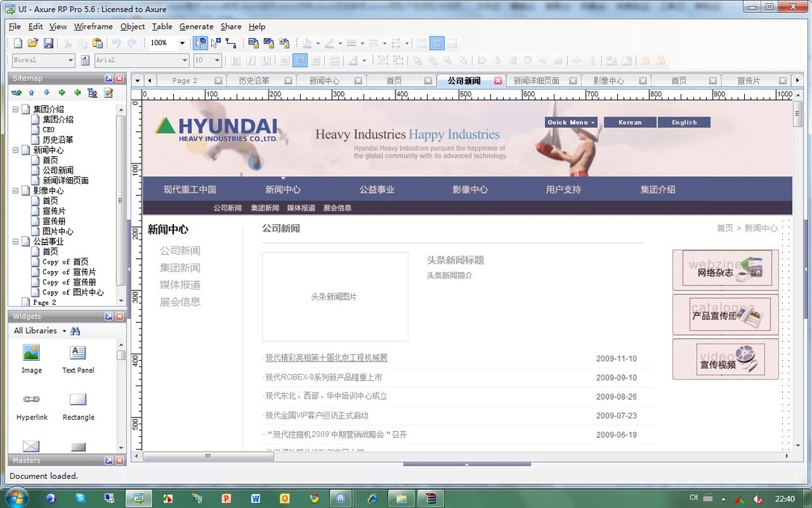Select the Rectangle widget
812x508 pixels.
point(78,406)
